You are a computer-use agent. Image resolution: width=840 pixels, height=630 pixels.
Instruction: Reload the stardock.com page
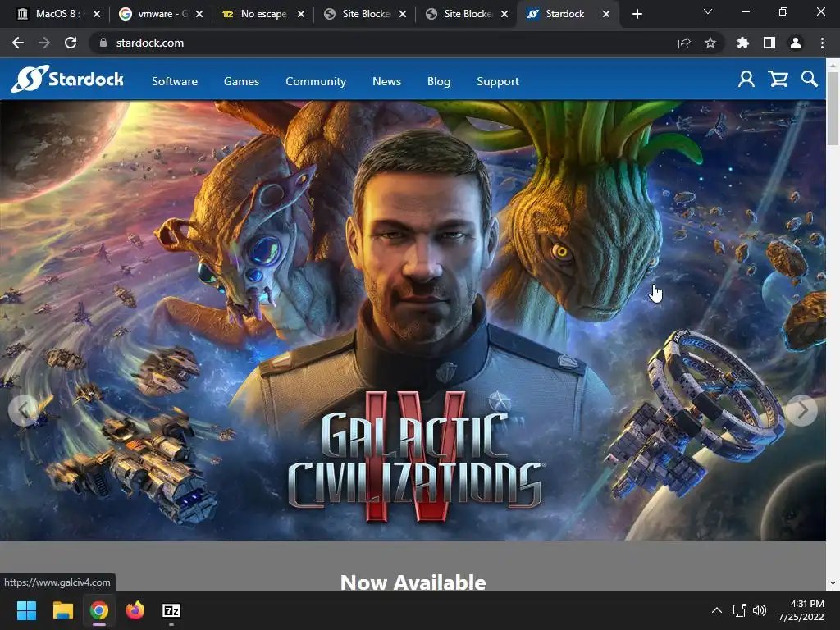point(71,43)
